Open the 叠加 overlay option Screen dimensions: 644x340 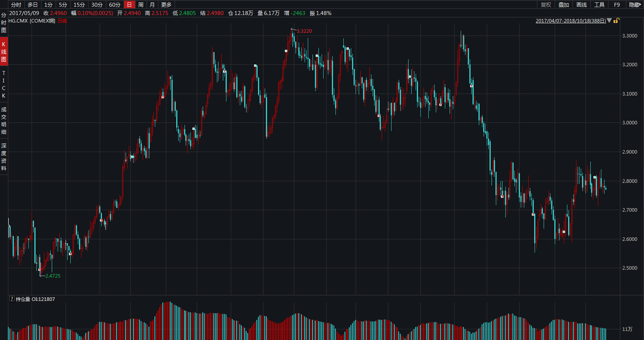pos(564,5)
